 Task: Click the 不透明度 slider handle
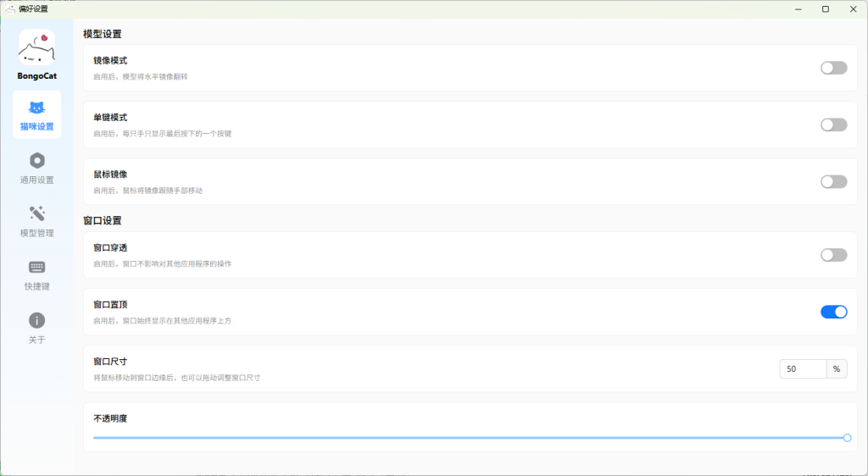(847, 438)
